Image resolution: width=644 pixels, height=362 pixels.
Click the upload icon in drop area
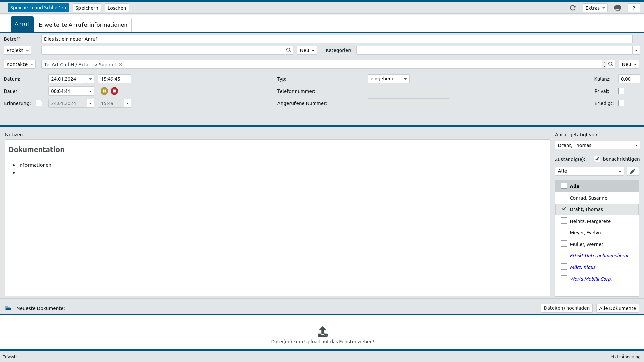click(322, 331)
